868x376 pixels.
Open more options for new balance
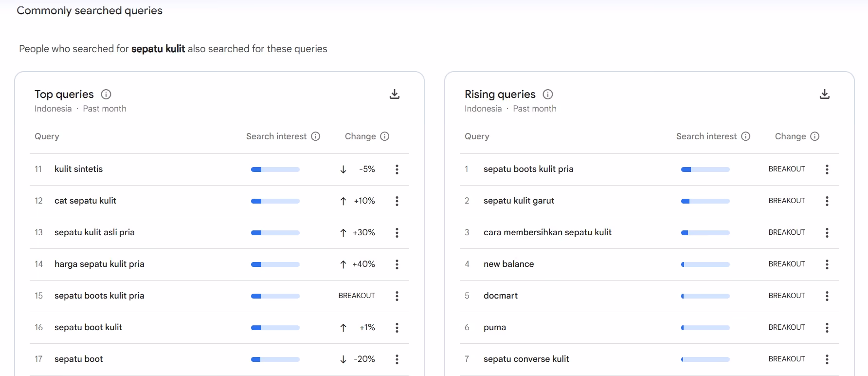pyautogui.click(x=827, y=264)
